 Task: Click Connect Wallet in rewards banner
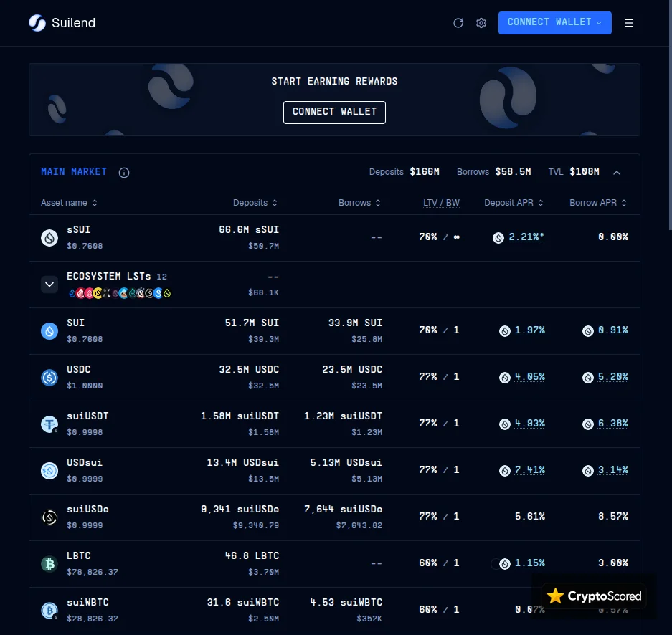tap(334, 113)
